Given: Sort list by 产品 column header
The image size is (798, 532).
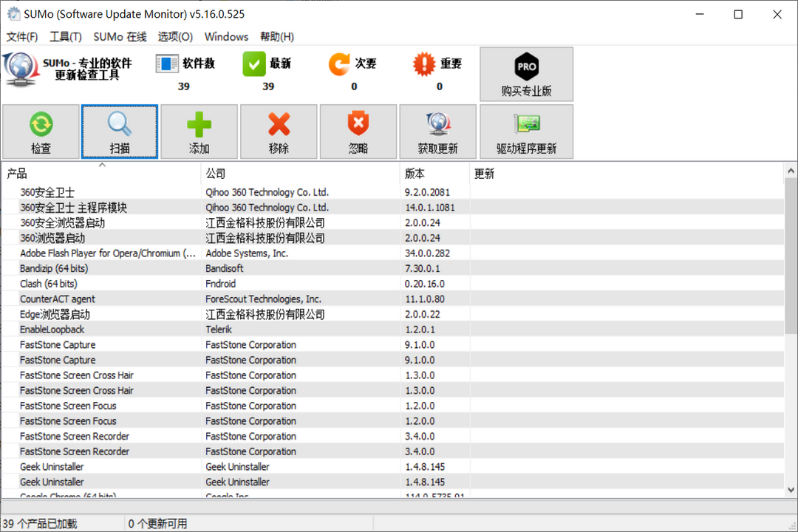Looking at the screenshot, I should point(101,174).
